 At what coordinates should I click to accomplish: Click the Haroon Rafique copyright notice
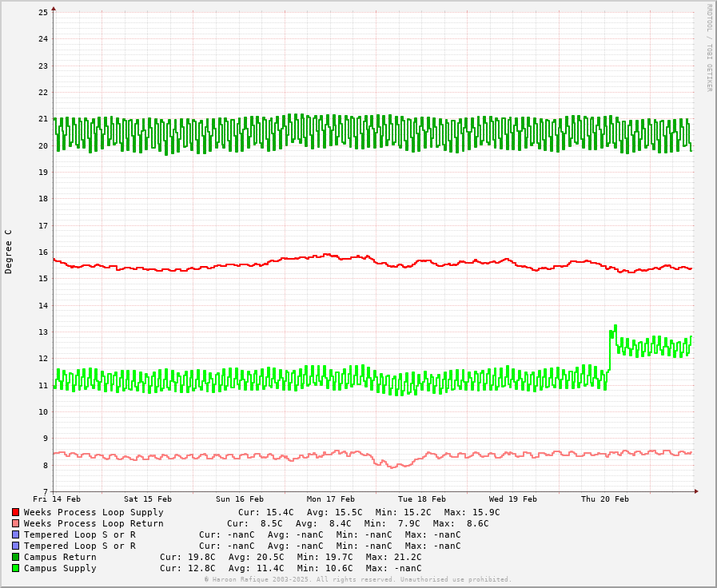click(x=357, y=579)
